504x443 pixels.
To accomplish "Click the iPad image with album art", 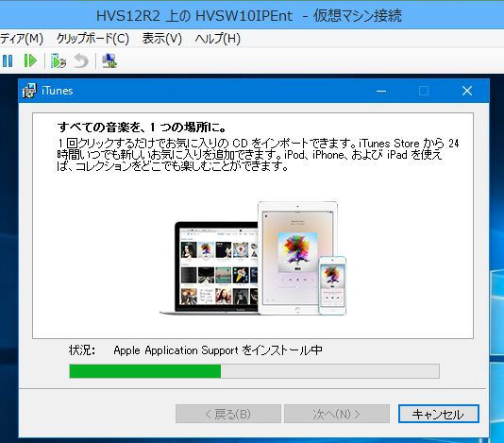I will point(298,257).
